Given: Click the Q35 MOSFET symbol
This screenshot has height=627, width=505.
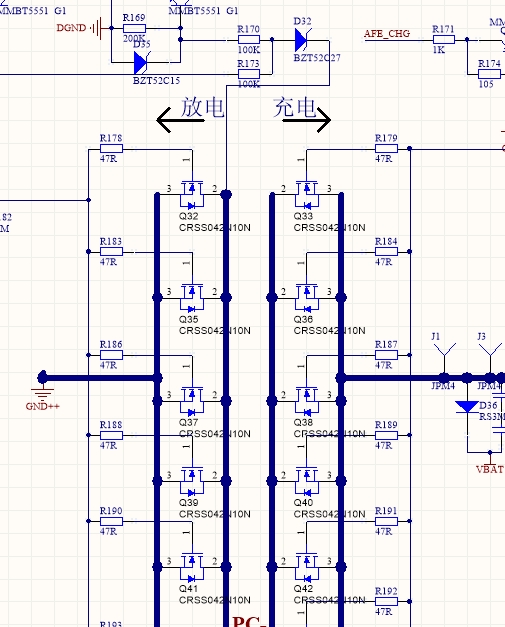Looking at the screenshot, I should pos(192,298).
